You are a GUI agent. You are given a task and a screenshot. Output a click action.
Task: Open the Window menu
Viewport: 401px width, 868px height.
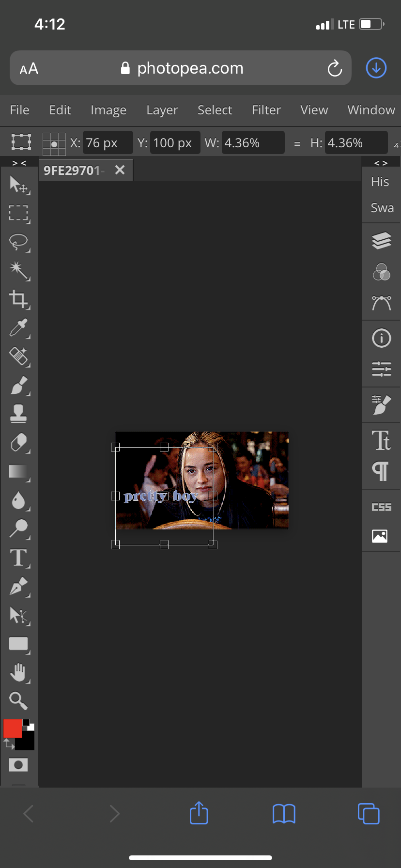point(371,110)
